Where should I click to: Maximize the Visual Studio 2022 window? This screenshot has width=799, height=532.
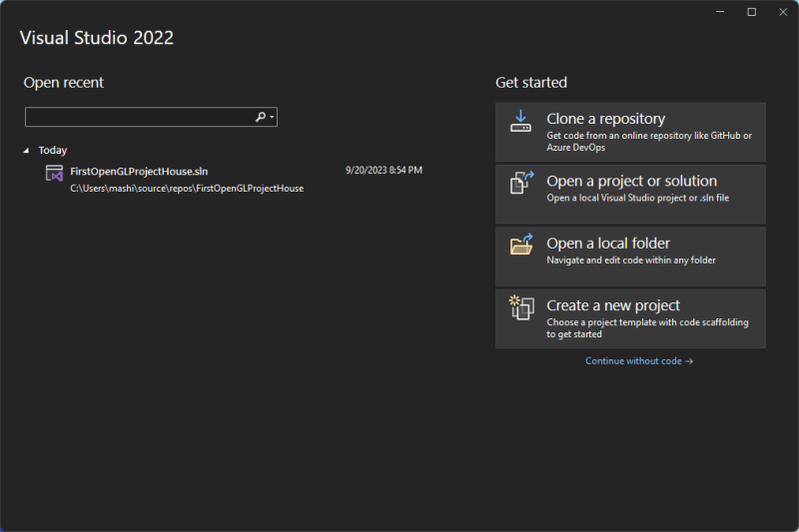coord(752,12)
